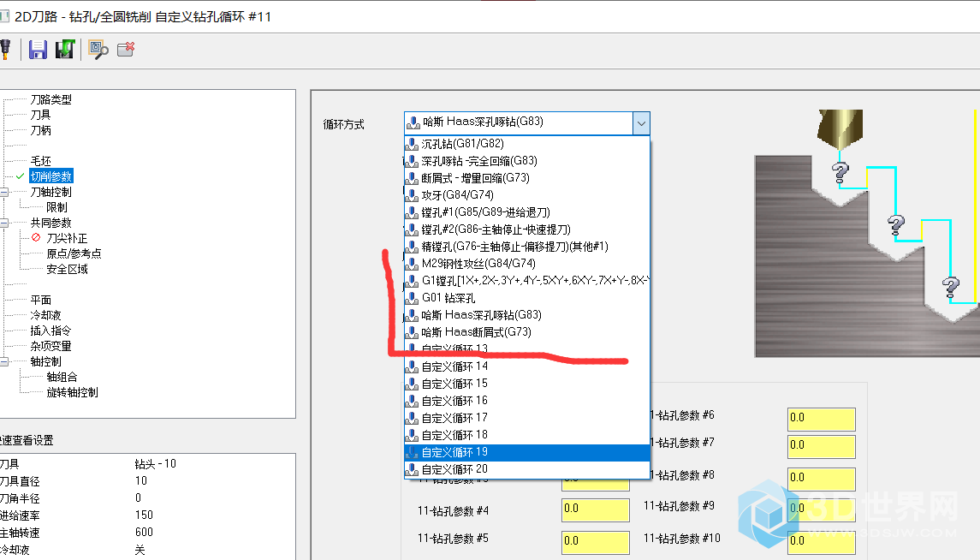Choose 哈斯 Haas断屑式(G73) in list
The height and width of the screenshot is (560, 980).
(x=527, y=332)
